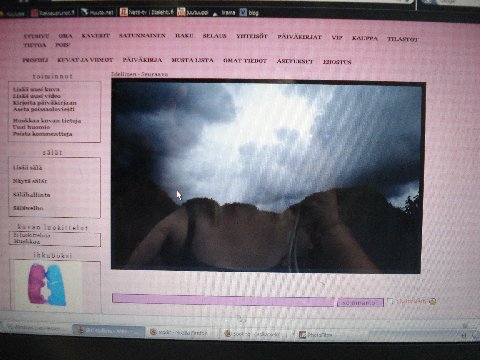Open the Päiväkirjat navigation link
The image size is (480, 360).
click(299, 37)
